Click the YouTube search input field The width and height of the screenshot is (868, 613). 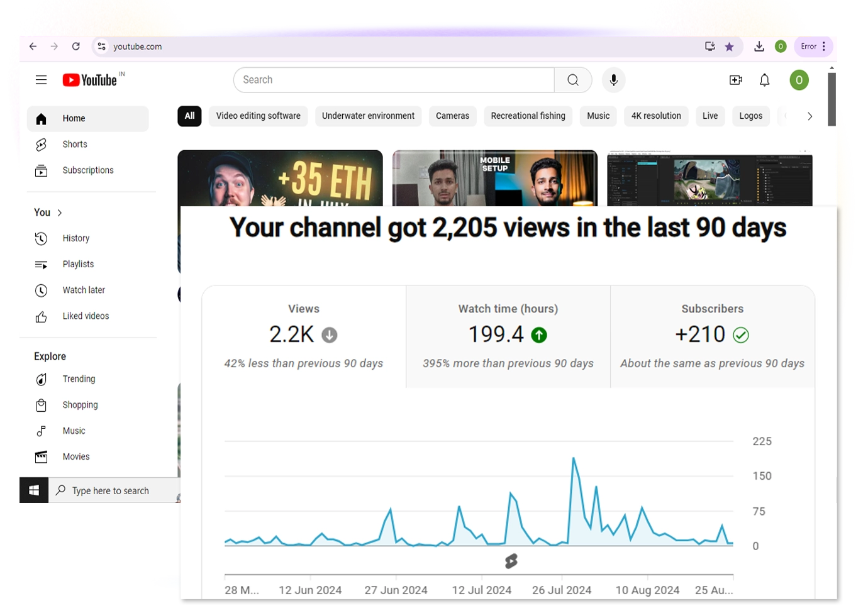click(x=393, y=80)
